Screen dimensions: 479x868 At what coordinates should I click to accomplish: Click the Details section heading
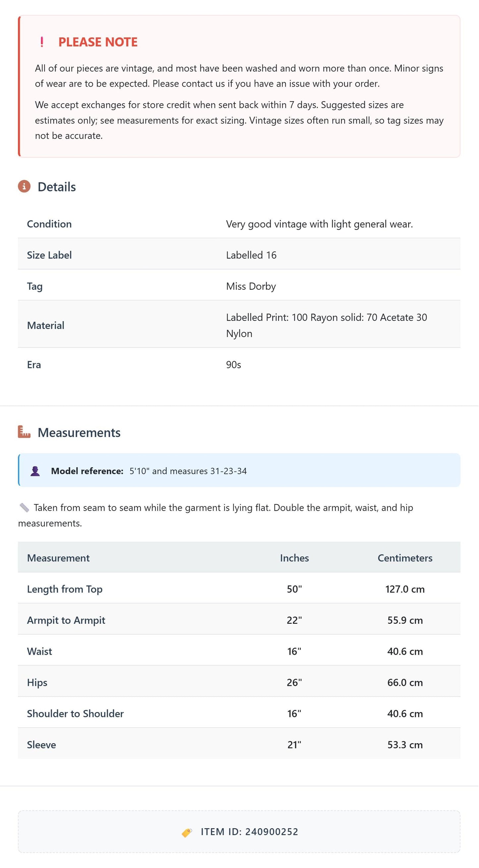[57, 187]
